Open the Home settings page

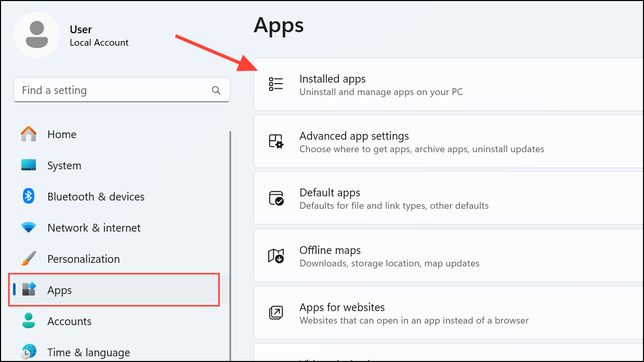coord(62,134)
